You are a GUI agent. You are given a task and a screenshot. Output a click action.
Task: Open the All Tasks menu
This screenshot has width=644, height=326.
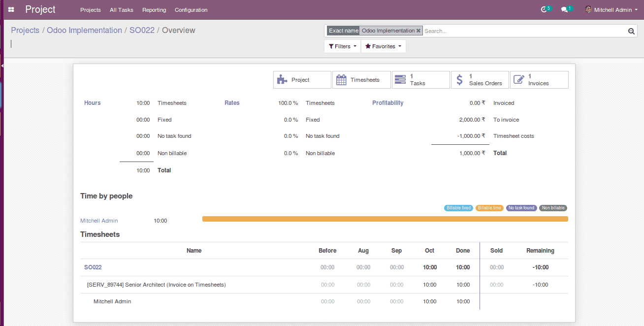click(122, 10)
